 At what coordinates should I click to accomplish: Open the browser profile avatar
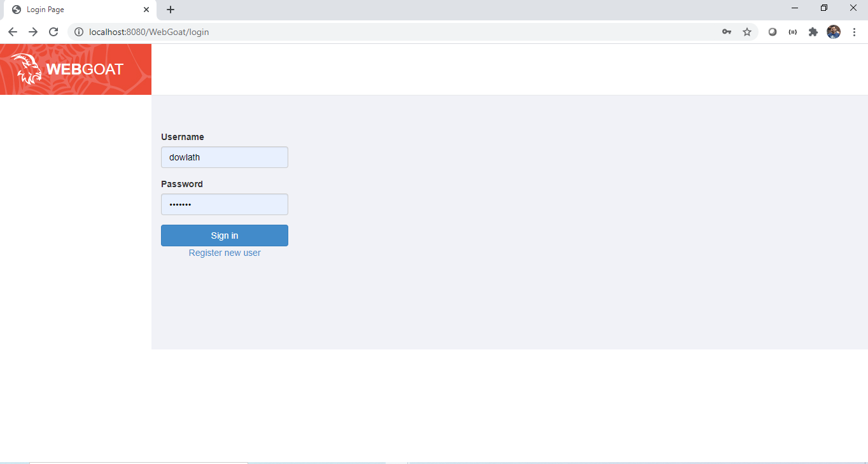(x=833, y=32)
